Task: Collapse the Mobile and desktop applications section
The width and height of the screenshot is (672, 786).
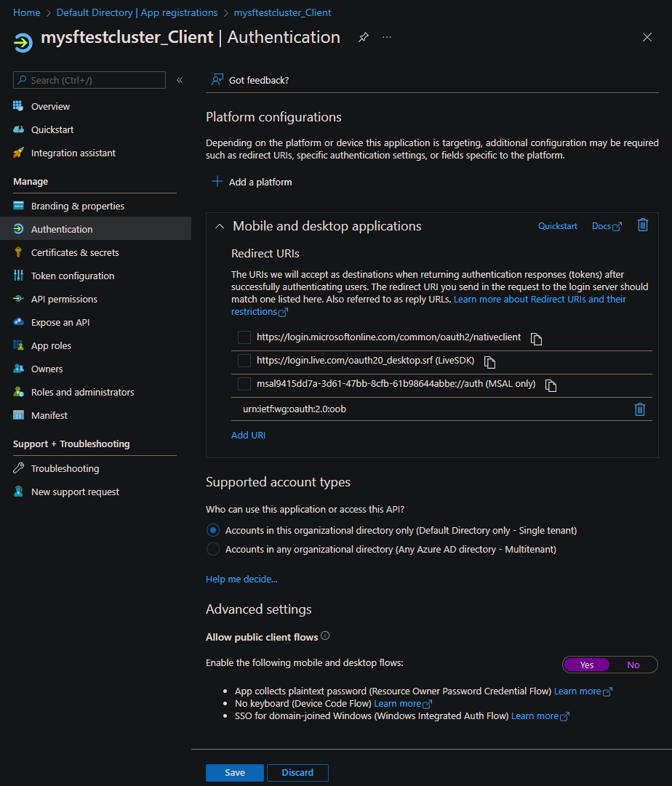Action: 220,226
